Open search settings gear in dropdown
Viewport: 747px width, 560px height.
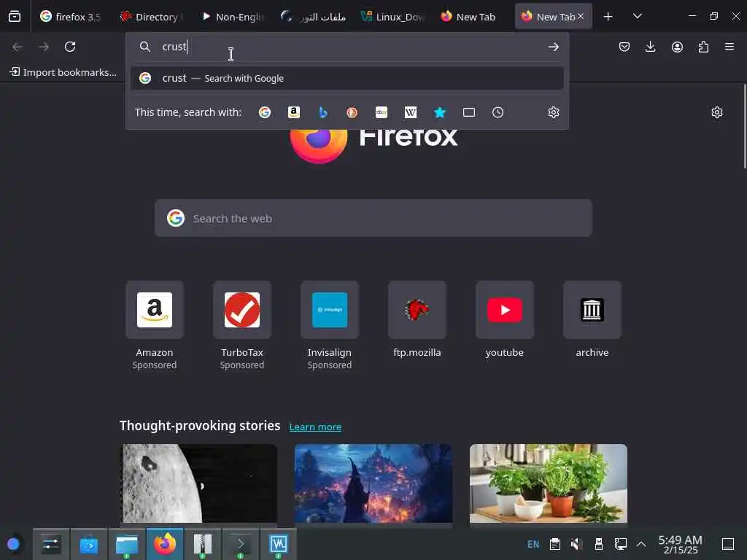[554, 112]
